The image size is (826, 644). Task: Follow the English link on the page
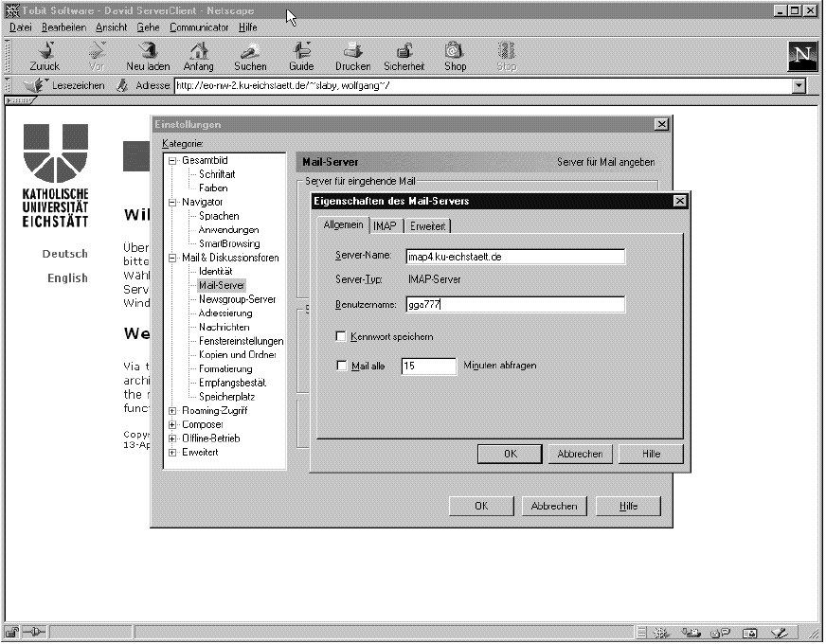point(67,278)
